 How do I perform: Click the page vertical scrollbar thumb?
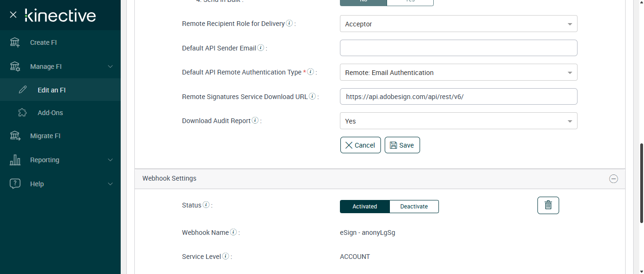(641, 183)
